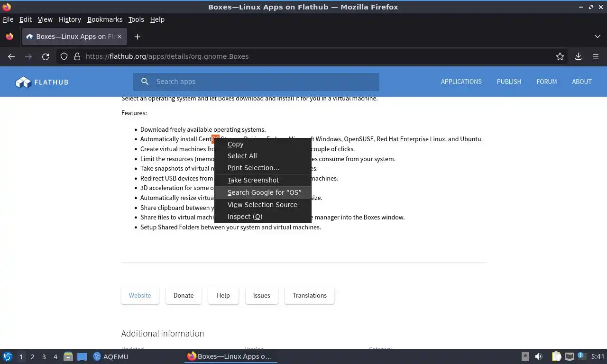Choose Take Screenshot in context menu
Image resolution: width=607 pixels, height=364 pixels.
pos(263,180)
